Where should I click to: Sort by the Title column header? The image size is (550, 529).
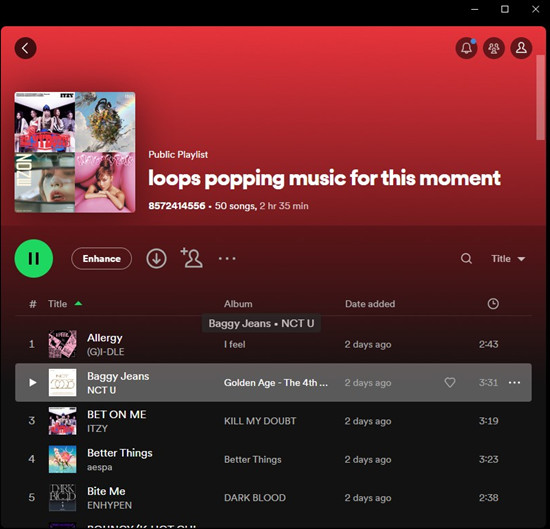58,304
